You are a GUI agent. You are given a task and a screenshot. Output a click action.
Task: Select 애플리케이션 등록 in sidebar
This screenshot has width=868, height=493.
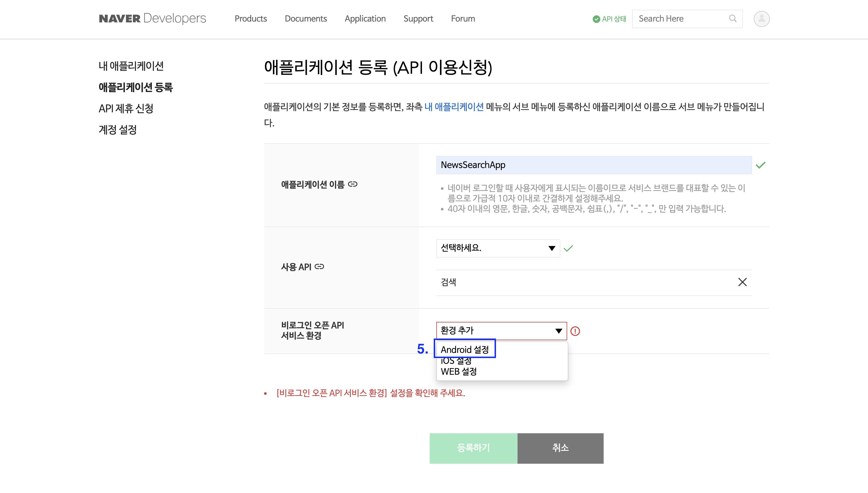tap(136, 87)
